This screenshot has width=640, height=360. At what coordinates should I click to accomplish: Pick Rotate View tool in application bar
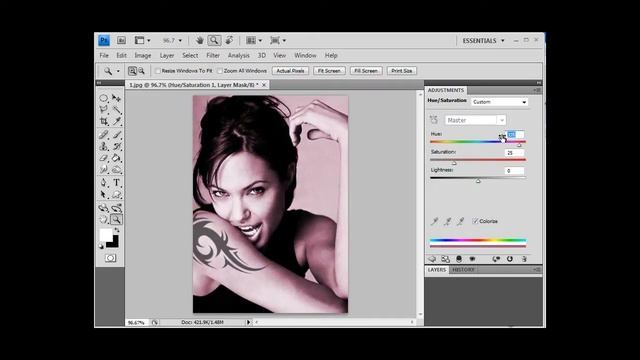coord(229,40)
